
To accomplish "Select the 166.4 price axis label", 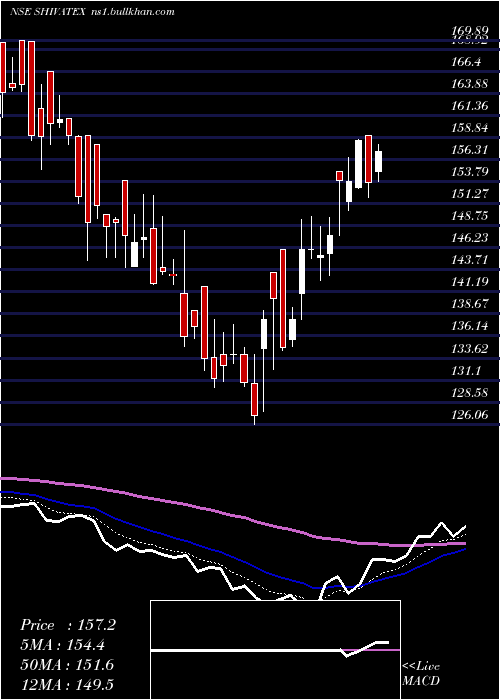I will point(466,62).
